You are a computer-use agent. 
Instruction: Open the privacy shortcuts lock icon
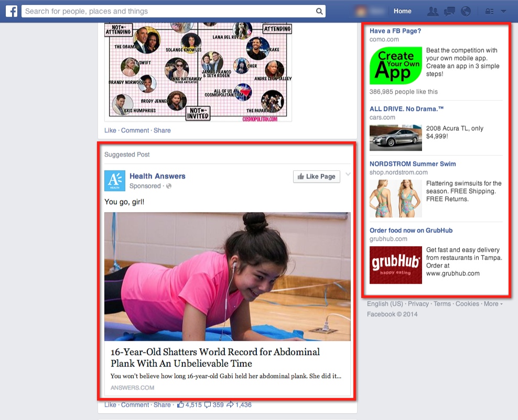(x=489, y=12)
